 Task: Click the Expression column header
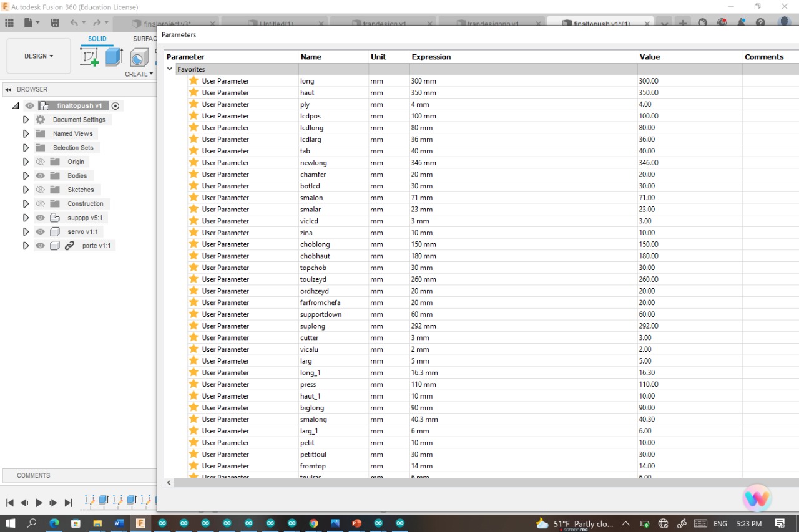(x=522, y=57)
